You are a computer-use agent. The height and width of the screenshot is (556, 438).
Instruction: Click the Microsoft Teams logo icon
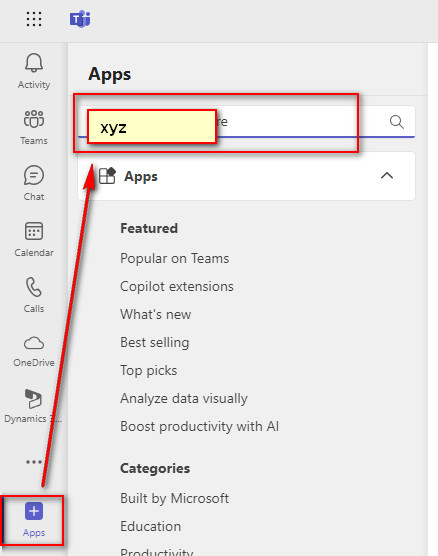pyautogui.click(x=80, y=19)
